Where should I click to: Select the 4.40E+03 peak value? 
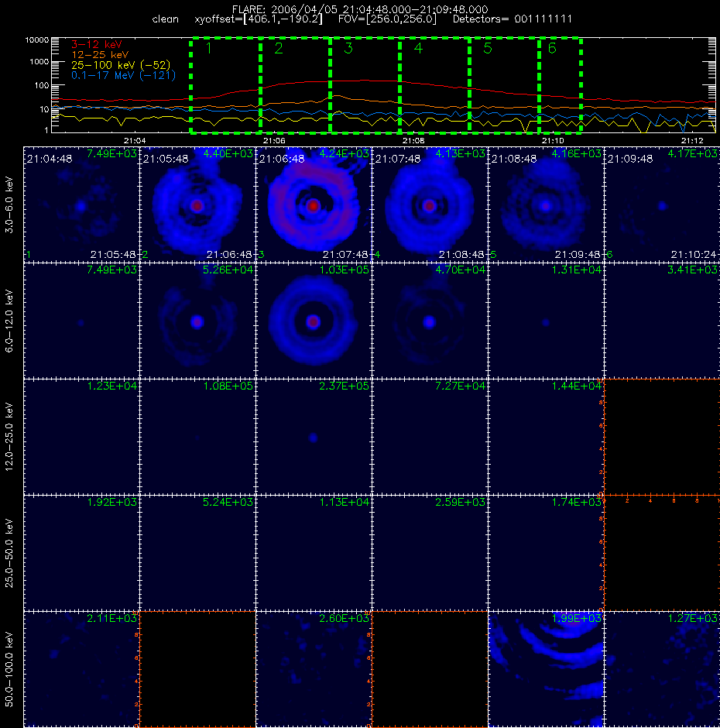[228, 153]
